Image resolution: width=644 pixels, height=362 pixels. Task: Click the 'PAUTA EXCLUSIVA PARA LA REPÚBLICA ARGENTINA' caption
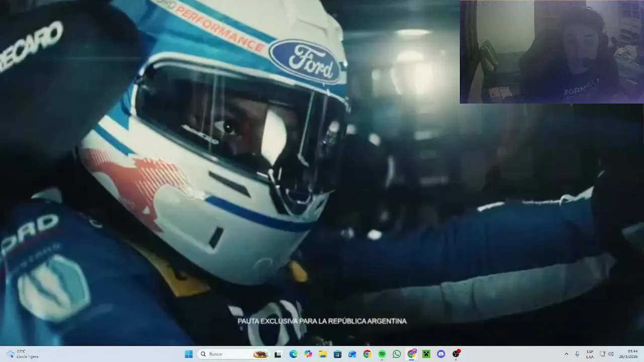click(322, 321)
